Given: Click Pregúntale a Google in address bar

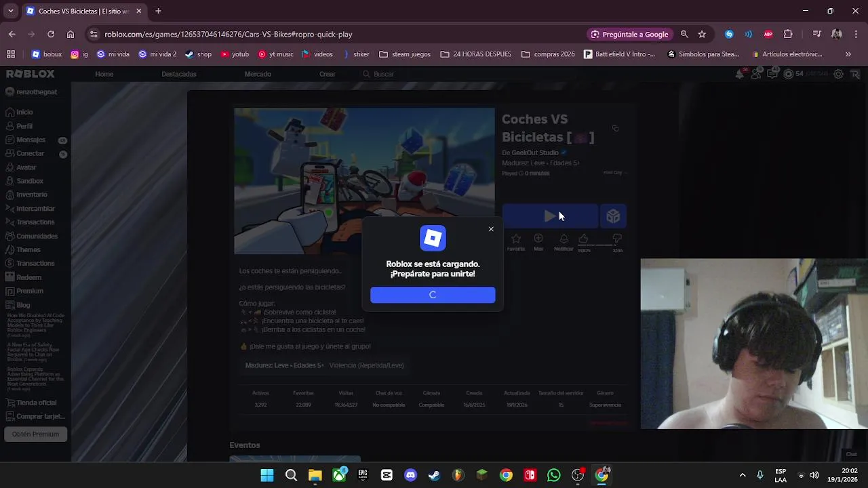Looking at the screenshot, I should click(629, 34).
